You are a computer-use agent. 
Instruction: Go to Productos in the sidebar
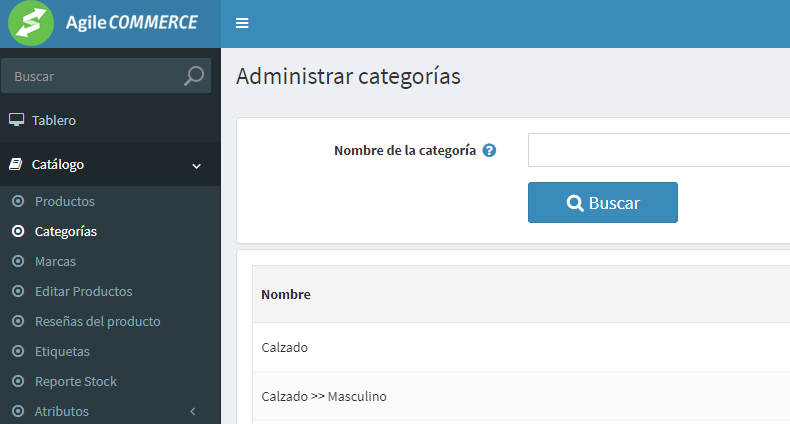(64, 201)
